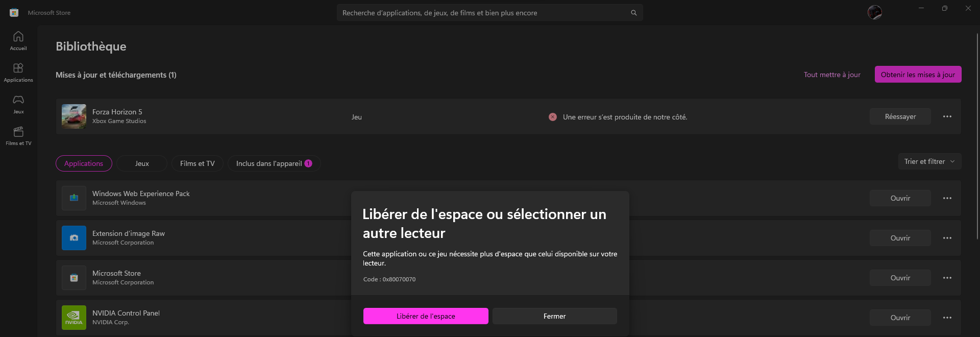The height and width of the screenshot is (337, 980).
Task: Click the Forza Horizon 5 thumbnail
Action: (x=74, y=116)
